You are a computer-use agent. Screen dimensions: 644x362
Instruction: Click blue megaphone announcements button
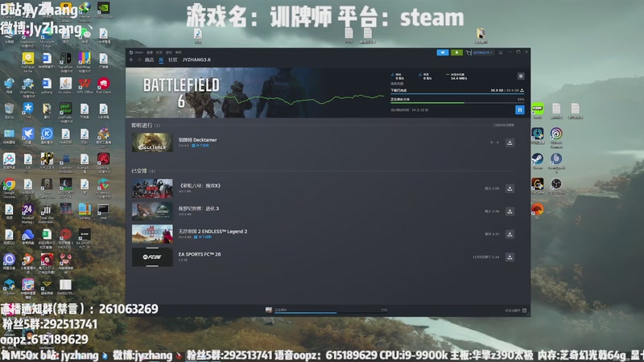click(442, 52)
